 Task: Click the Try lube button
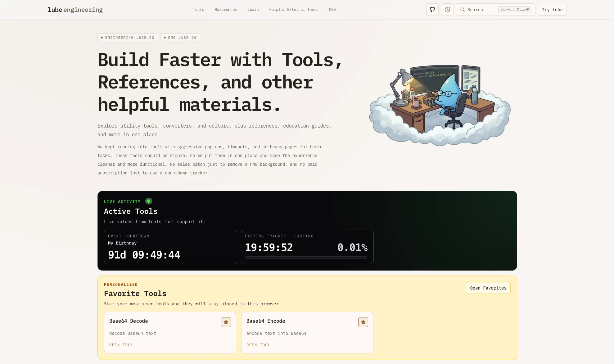[x=552, y=10]
